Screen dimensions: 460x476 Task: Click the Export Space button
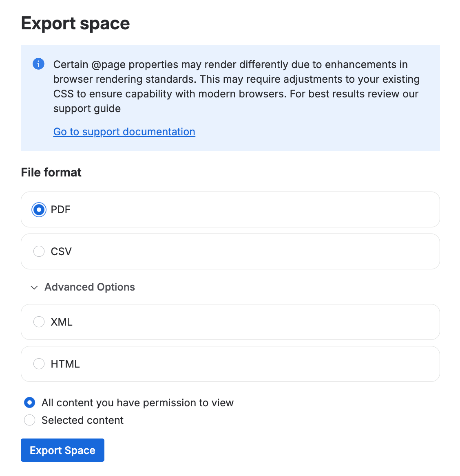62,450
